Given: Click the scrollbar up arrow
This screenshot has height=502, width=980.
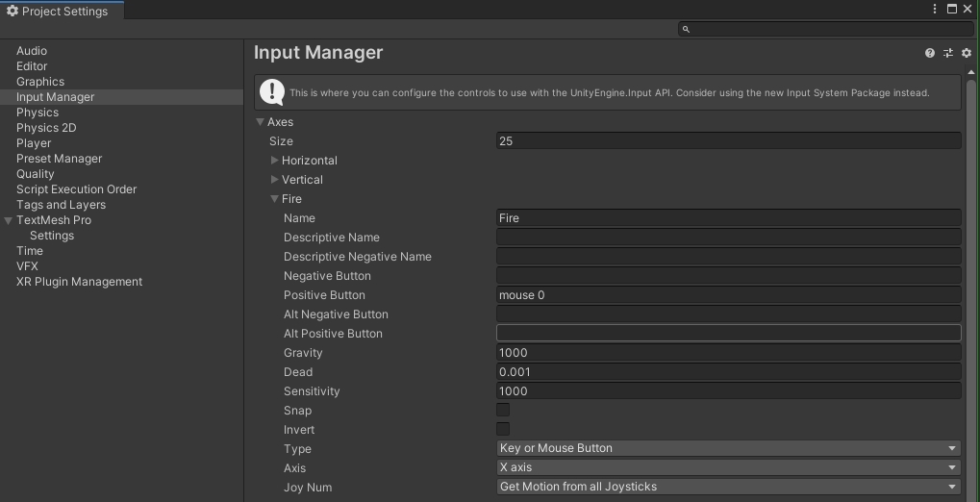Looking at the screenshot, I should pos(970,72).
